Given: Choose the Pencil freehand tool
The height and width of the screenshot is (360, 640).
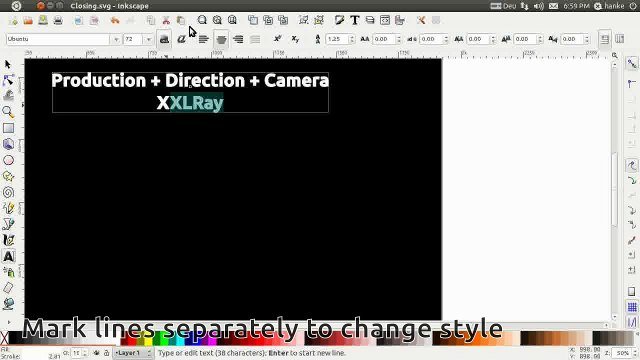Looking at the screenshot, I should pos(8,208).
